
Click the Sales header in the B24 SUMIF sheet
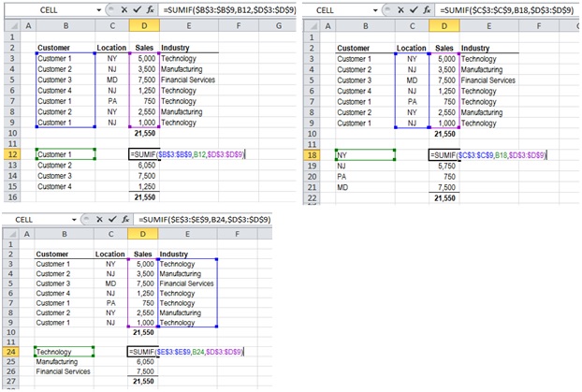coord(143,254)
